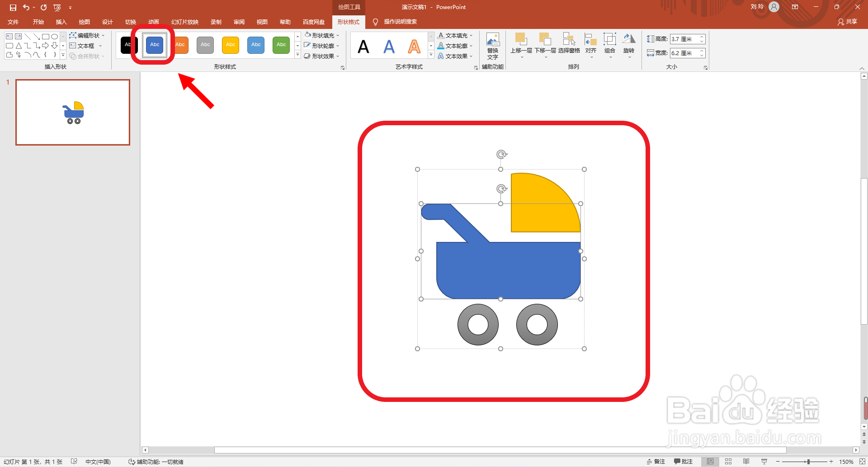Screen dimensions: 868x467
Task: Apply the light blue Abc shape style
Action: coord(256,45)
